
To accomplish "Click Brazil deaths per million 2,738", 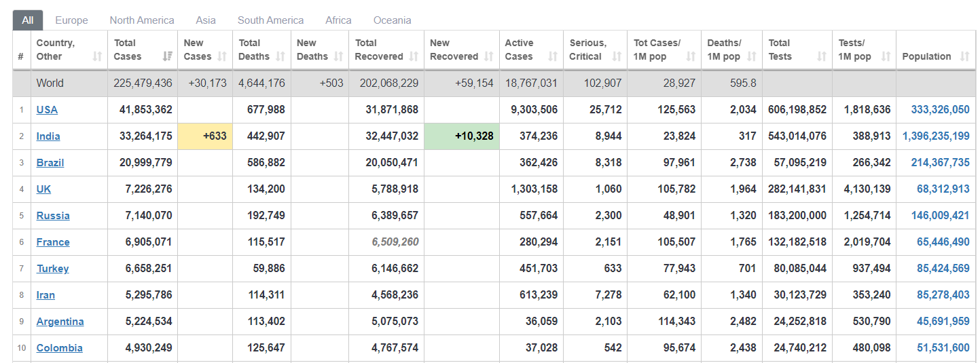I will point(743,163).
